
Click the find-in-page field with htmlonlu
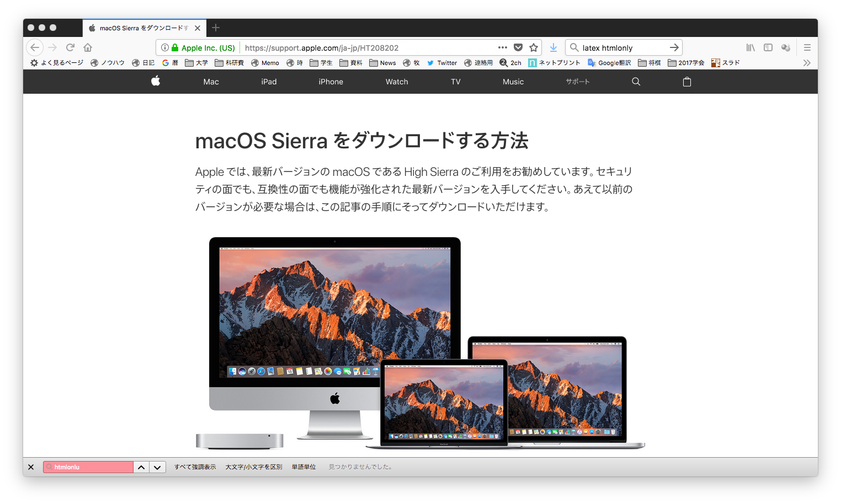click(88, 467)
